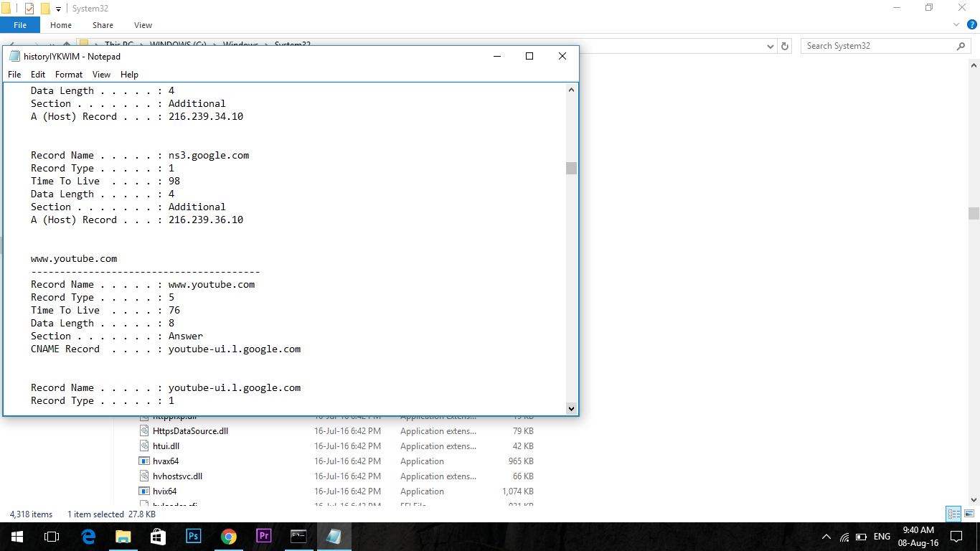Click the Notepad taskbar button
The width and height of the screenshot is (980, 551).
tap(334, 537)
